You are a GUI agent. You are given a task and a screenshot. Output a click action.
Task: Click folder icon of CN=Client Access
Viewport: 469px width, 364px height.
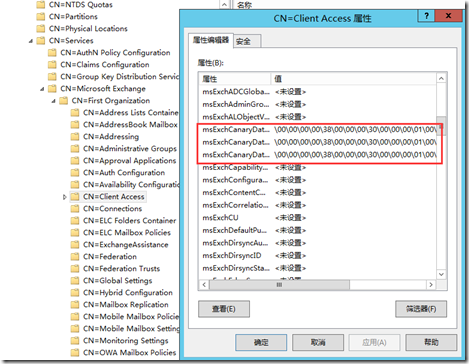pos(75,197)
